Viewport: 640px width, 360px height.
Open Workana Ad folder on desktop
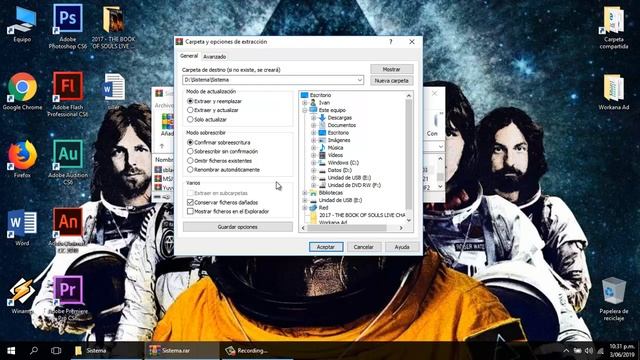pos(613,92)
